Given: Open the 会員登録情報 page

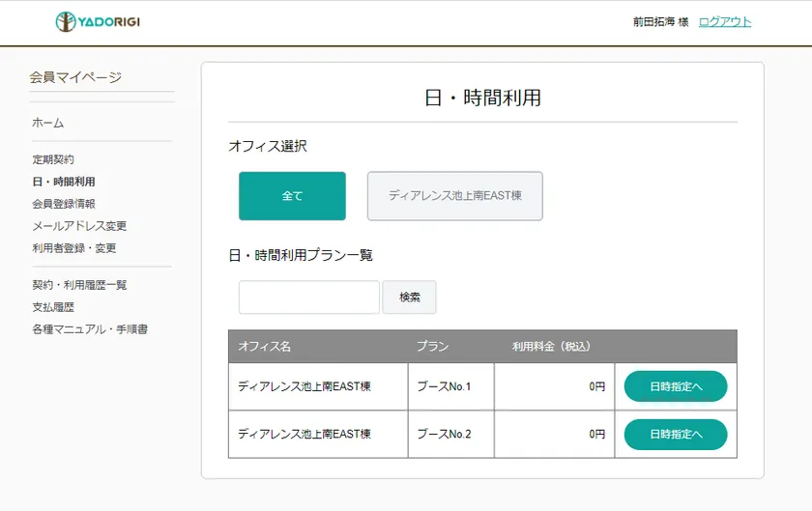Looking at the screenshot, I should (64, 204).
